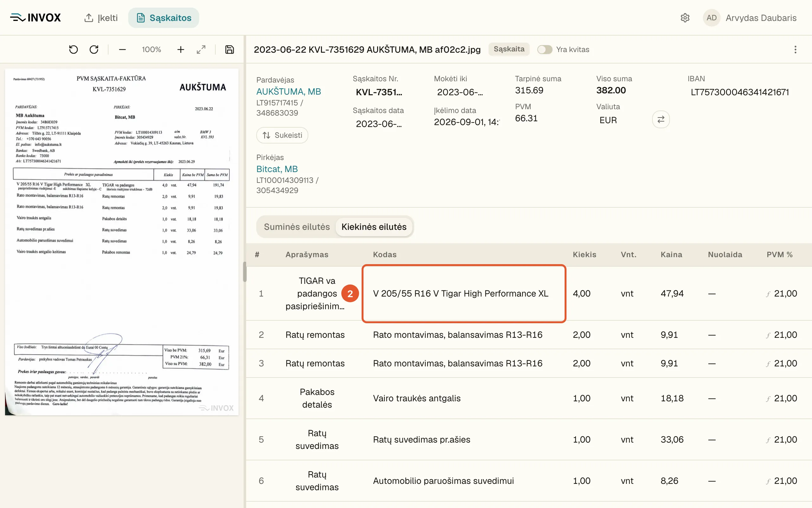Zoom out the document preview
This screenshot has width=812, height=508.
[122, 50]
